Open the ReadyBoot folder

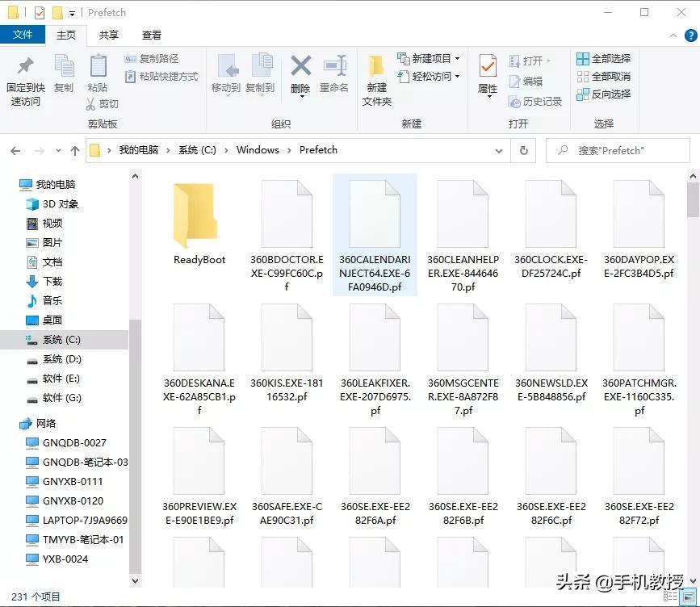click(x=198, y=214)
